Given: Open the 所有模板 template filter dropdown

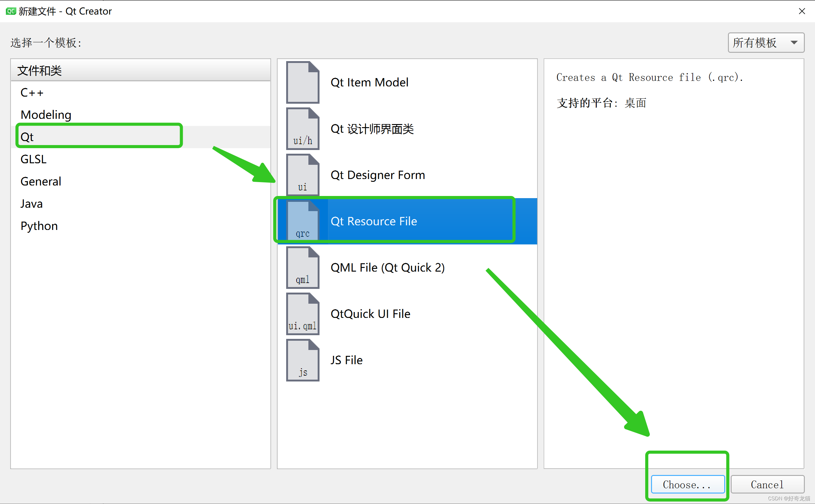Looking at the screenshot, I should [x=765, y=43].
